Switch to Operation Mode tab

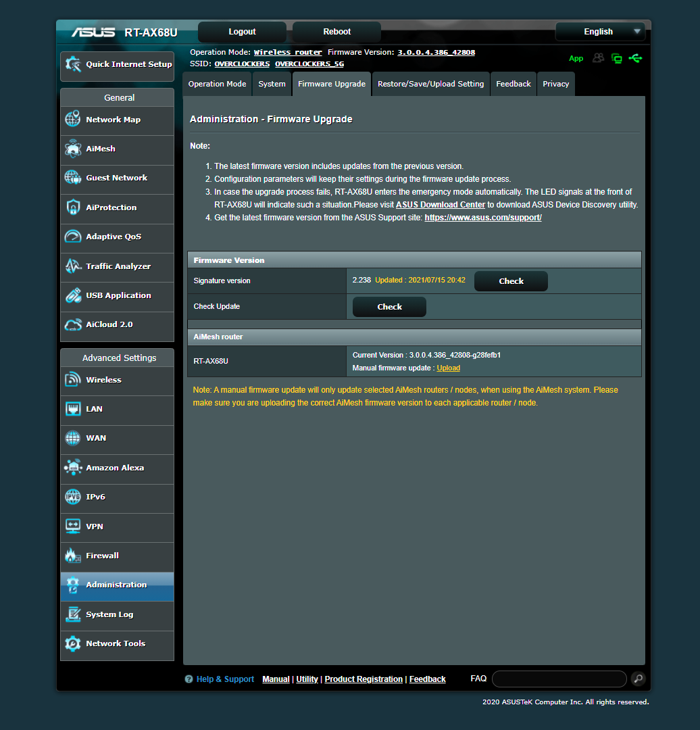click(x=217, y=84)
